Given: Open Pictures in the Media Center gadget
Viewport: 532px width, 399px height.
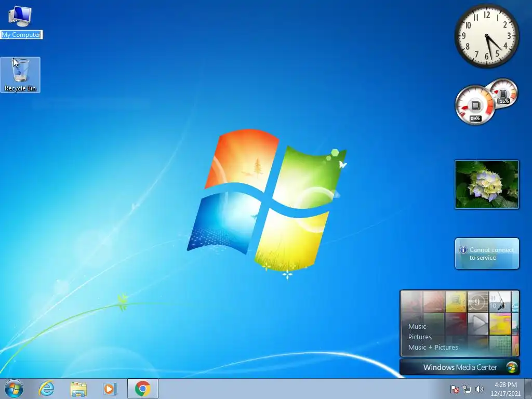Looking at the screenshot, I should [420, 337].
